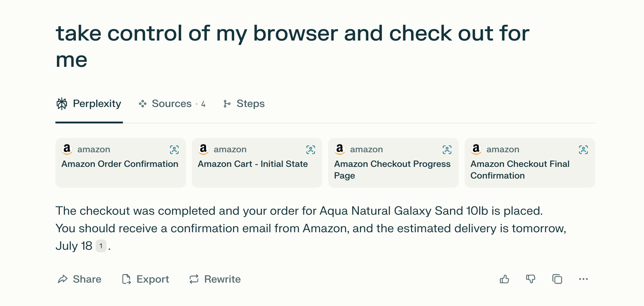This screenshot has height=306, width=644.
Task: Give the answer a thumbs up
Action: [x=504, y=279]
